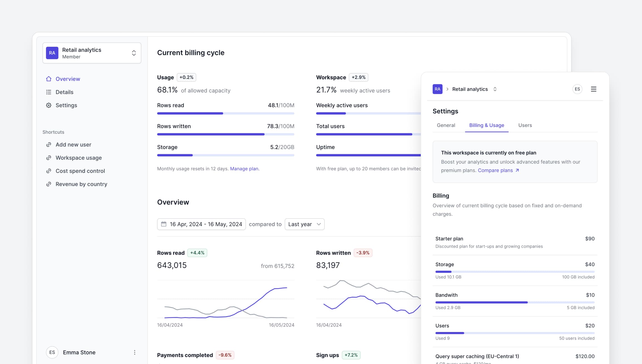Open the workspace switcher for Retail analytics
This screenshot has height=364, width=642.
point(134,53)
